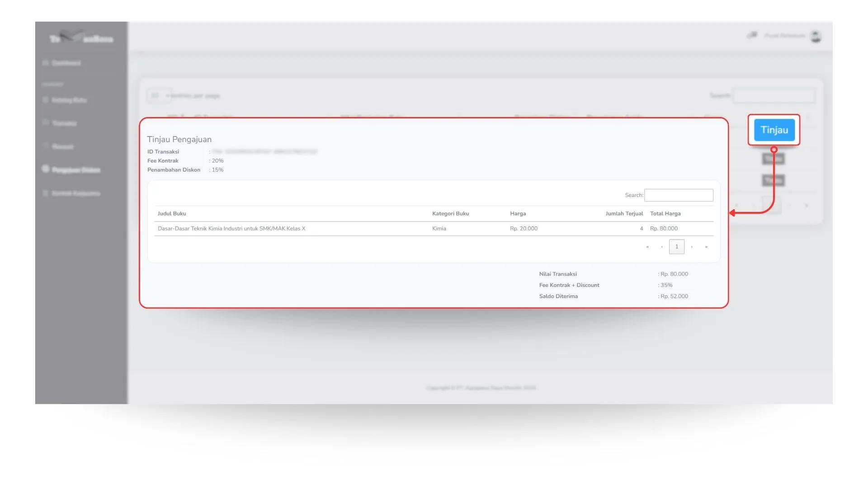Viewport: 868px width, 488px height.
Task: Sort by Jumlah Terjual column header
Action: click(624, 214)
